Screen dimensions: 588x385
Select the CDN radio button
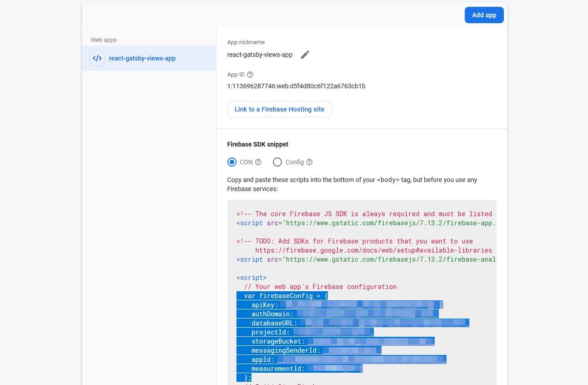click(x=232, y=162)
